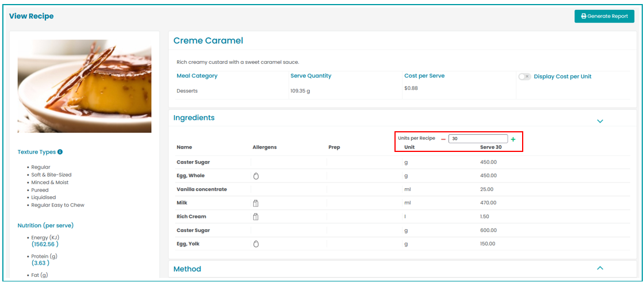The width and height of the screenshot is (644, 282).
Task: Click the Energy value 1562.56
Action: pos(45,244)
